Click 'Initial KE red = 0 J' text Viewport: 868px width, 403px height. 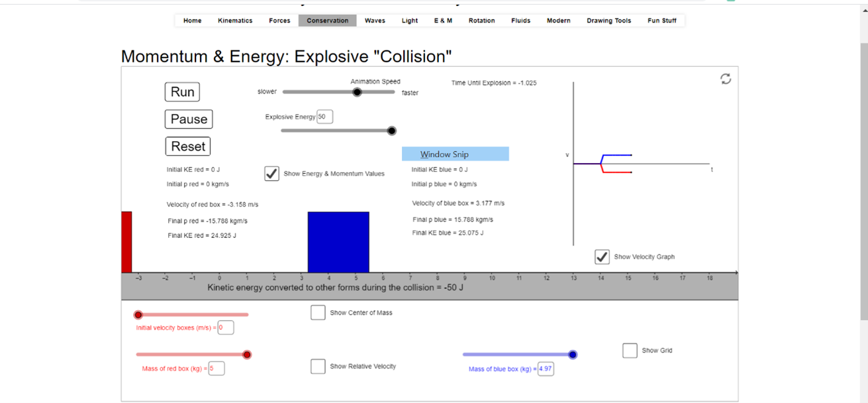193,170
